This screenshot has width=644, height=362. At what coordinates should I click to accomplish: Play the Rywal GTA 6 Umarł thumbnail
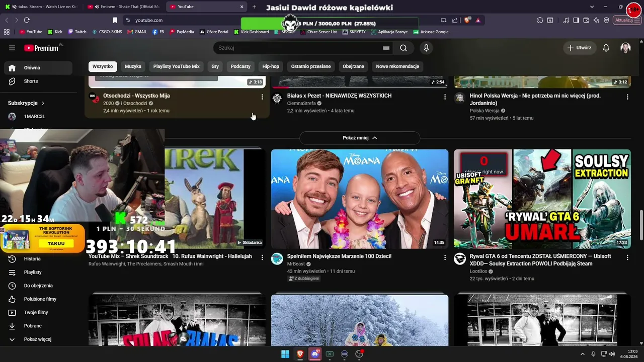coord(542,199)
